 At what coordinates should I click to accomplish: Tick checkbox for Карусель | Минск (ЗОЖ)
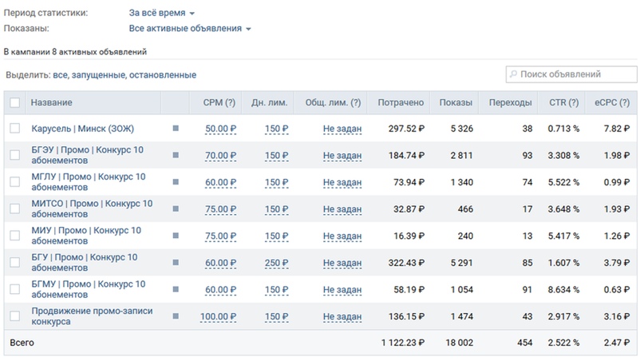point(14,128)
